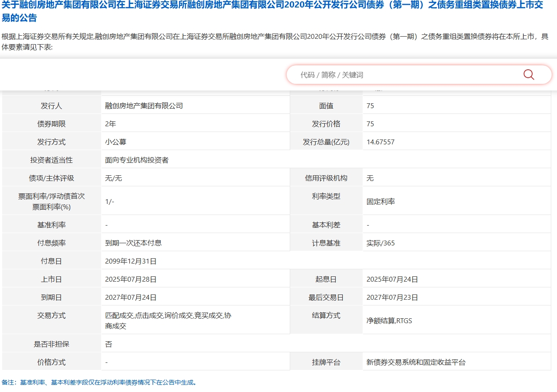The width and height of the screenshot is (557, 392).
Task: Click the 发行人 label cell
Action: click(52, 106)
